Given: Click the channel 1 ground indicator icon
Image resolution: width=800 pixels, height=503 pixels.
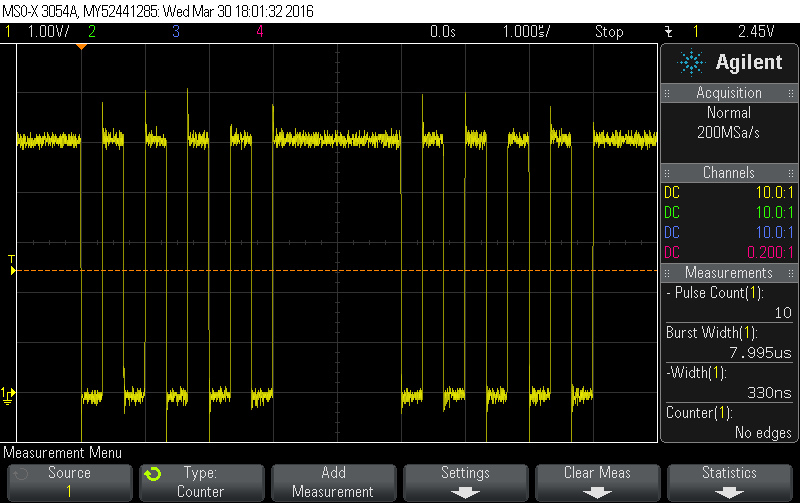Looking at the screenshot, I should click(x=8, y=394).
